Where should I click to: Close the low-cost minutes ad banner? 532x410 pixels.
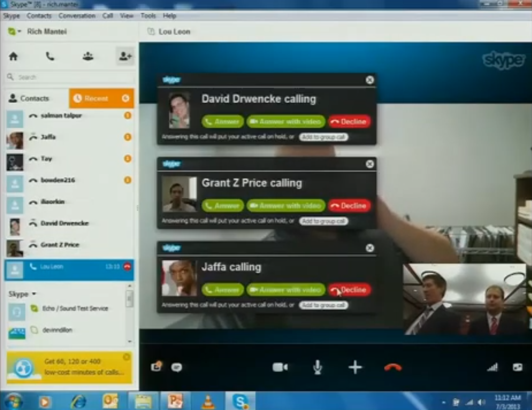pyautogui.click(x=126, y=357)
